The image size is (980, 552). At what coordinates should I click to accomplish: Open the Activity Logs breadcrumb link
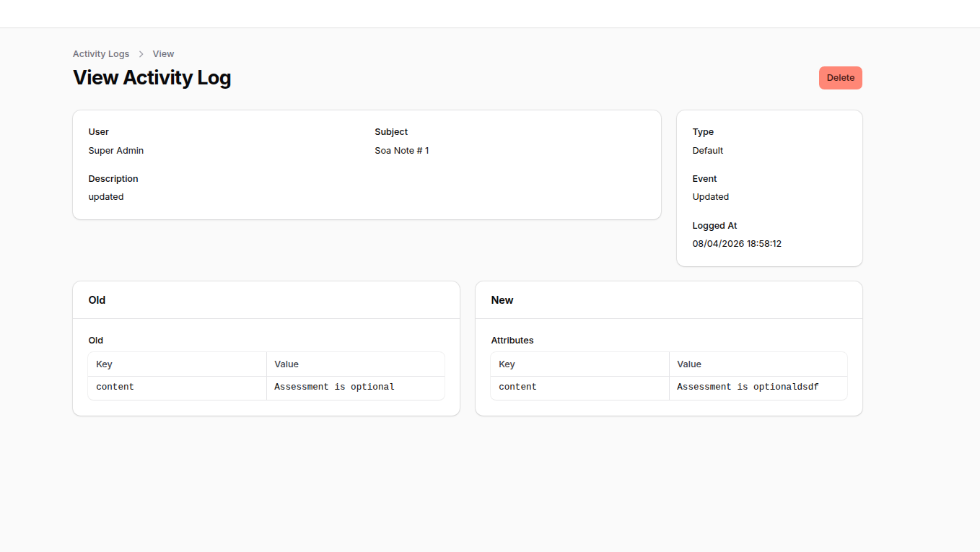(101, 53)
